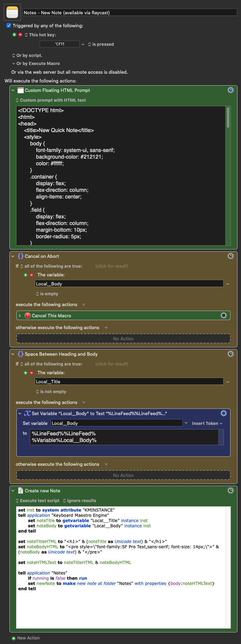The image size is (241, 644).
Task: Remove the hot key trigger with red minus
Action: pyautogui.click(x=20, y=35)
